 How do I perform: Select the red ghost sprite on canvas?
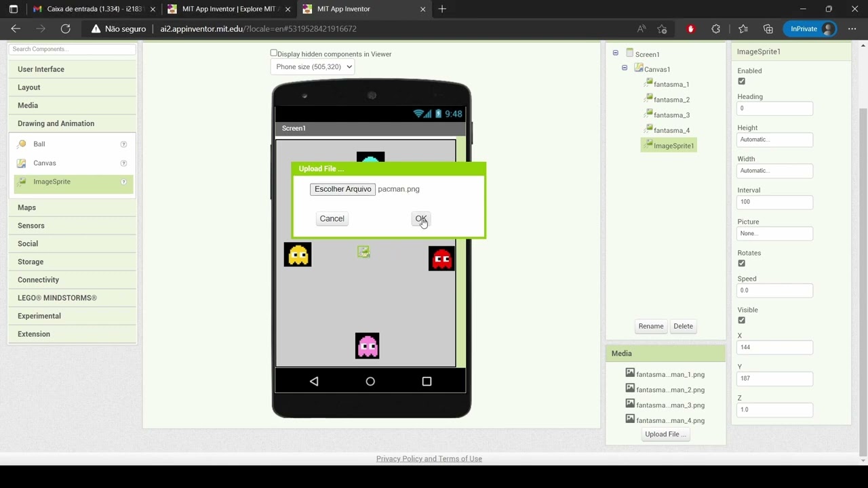pyautogui.click(x=441, y=259)
